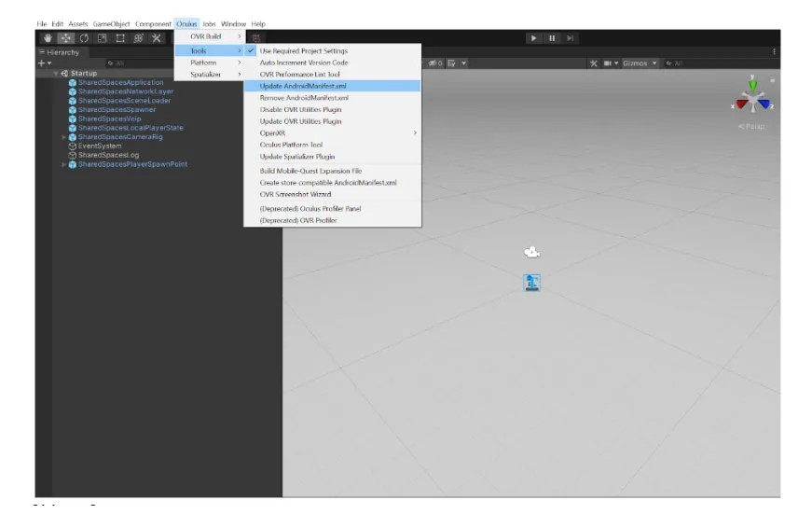Open the scene panel three-dot options menu
This screenshot has width=812, height=514.
pos(774,52)
